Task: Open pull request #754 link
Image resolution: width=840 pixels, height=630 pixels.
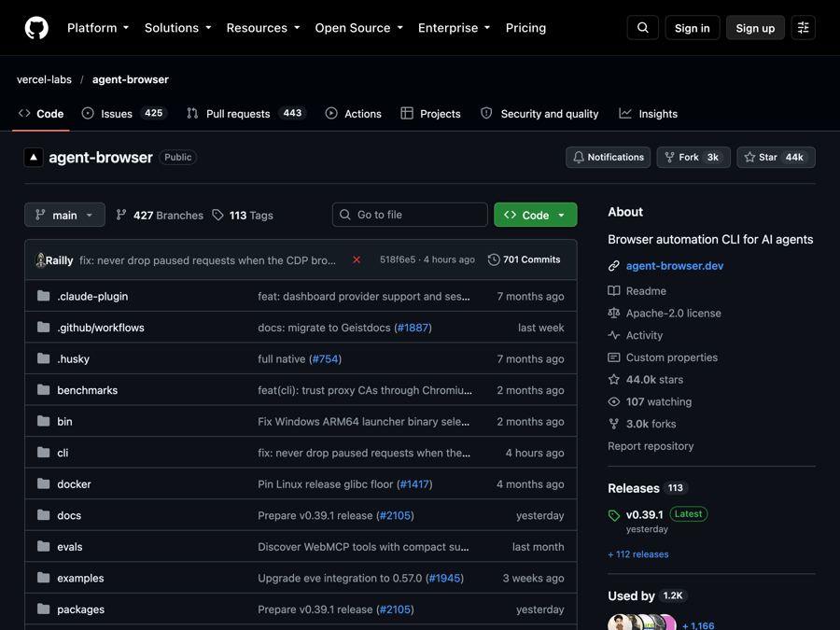Action: point(325,359)
